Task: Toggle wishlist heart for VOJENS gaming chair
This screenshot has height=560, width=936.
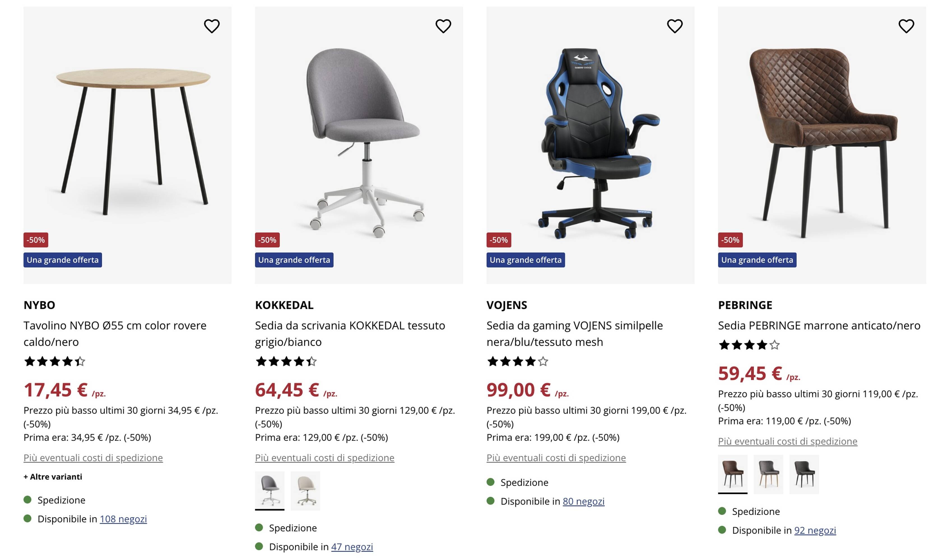Action: (x=674, y=26)
